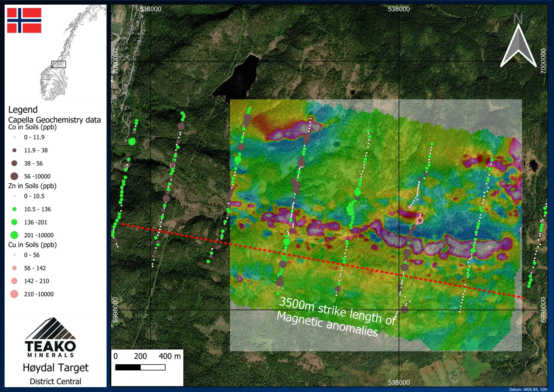Click the Høydal Target title text
The image size is (554, 392).
pyautogui.click(x=55, y=368)
